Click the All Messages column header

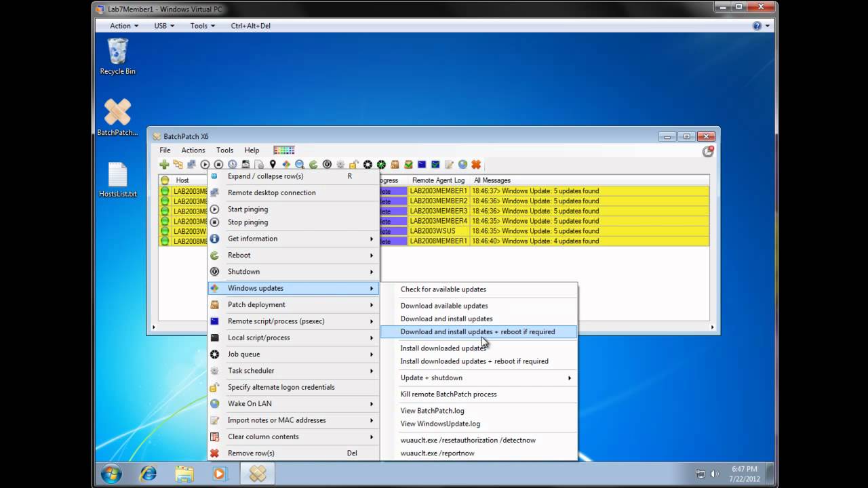point(590,180)
